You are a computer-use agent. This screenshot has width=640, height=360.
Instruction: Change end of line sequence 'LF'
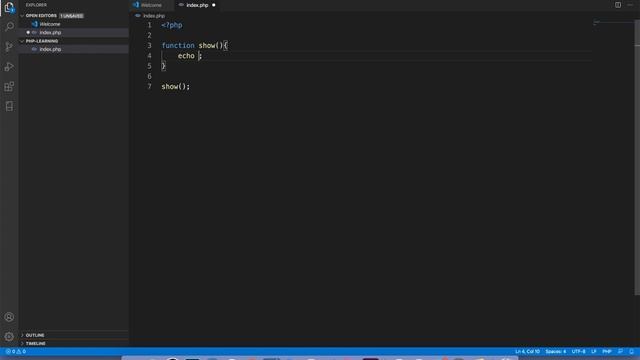tap(593, 351)
